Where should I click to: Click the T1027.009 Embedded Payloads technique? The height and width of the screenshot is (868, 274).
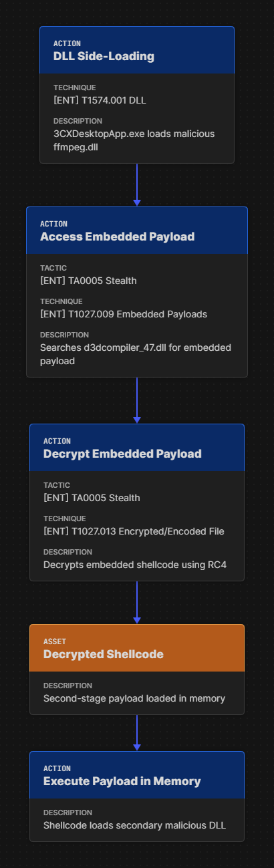[x=124, y=314]
